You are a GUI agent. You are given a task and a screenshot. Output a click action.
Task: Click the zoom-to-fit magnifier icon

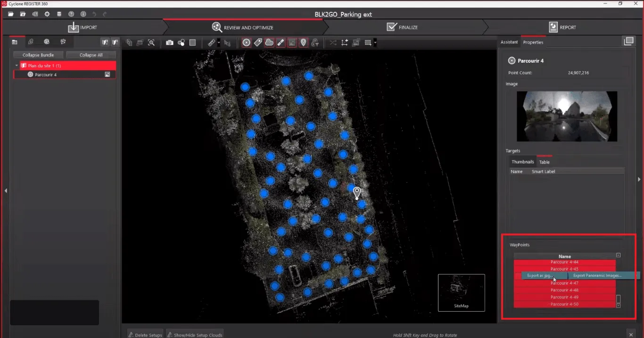151,43
